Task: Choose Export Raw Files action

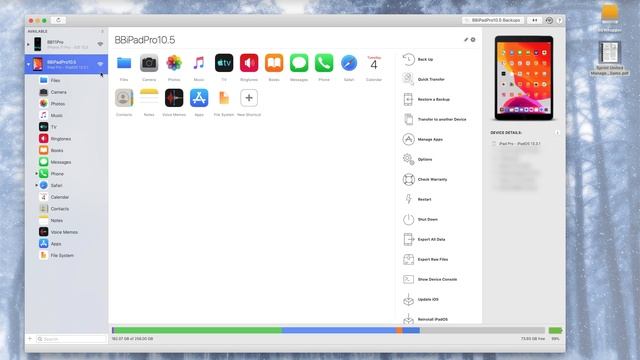Action: tap(425, 259)
